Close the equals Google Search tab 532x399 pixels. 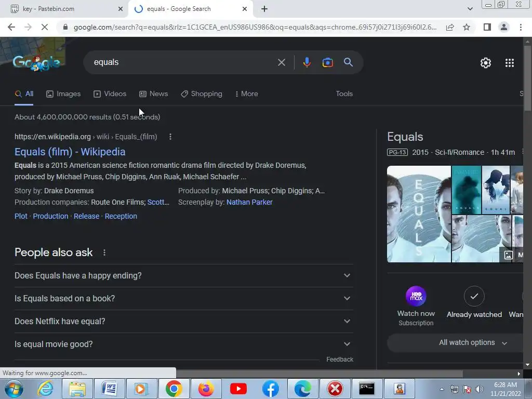point(245,9)
